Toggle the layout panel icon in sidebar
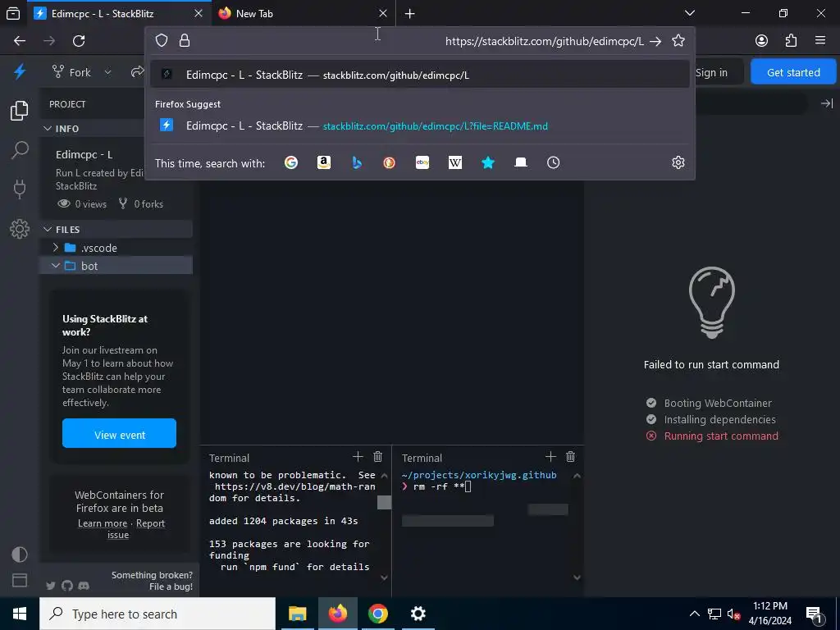840x630 pixels. point(20,580)
